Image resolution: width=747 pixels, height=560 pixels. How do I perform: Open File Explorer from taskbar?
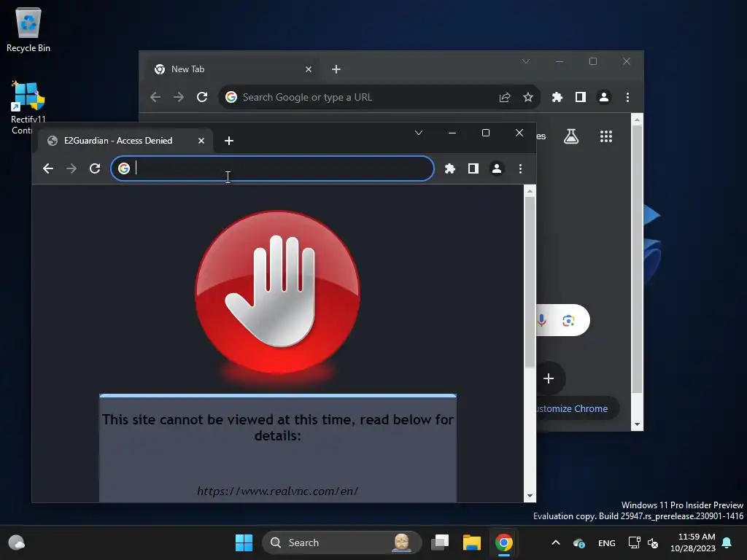472,542
